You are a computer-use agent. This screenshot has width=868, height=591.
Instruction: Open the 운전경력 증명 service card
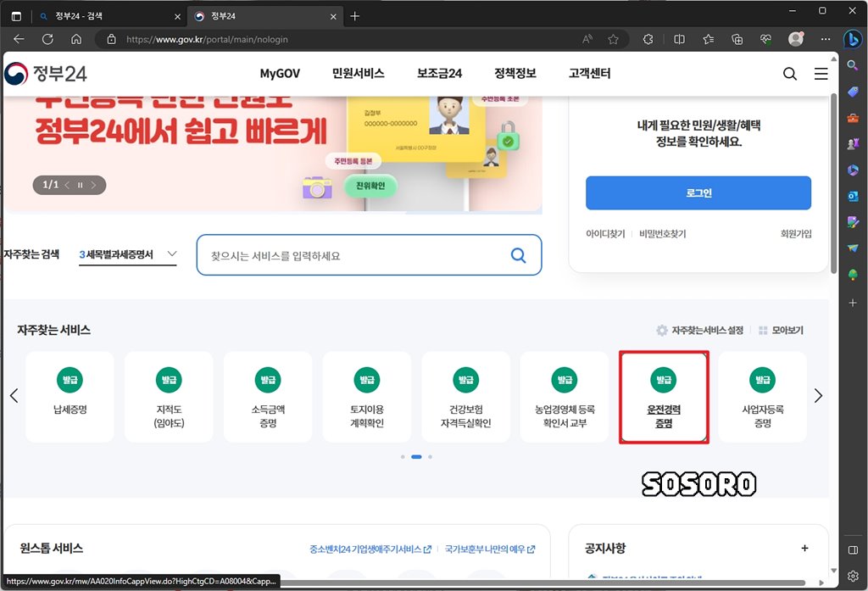point(664,397)
